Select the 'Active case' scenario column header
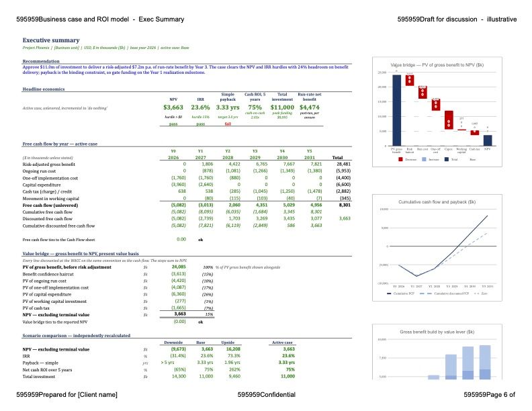532x411 pixels. 282,342
